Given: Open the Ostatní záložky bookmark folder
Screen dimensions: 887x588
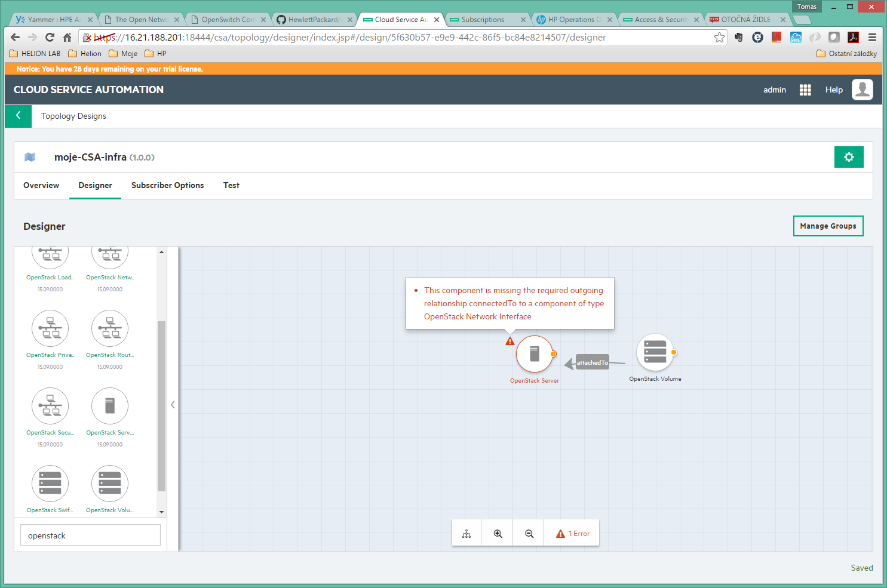Looking at the screenshot, I should click(846, 53).
